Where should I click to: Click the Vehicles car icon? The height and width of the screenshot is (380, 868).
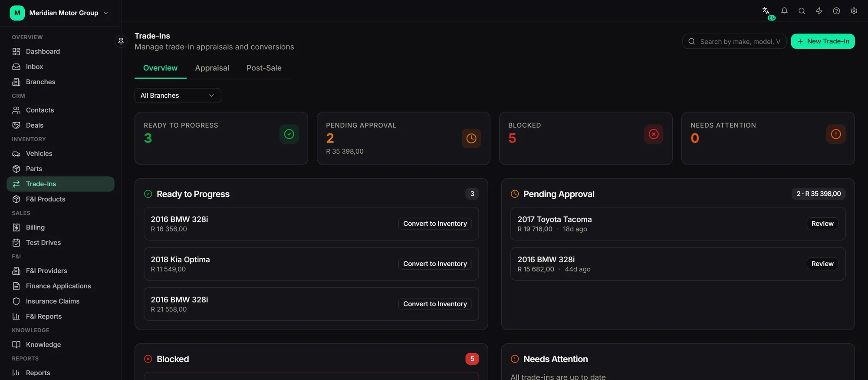pyautogui.click(x=16, y=153)
